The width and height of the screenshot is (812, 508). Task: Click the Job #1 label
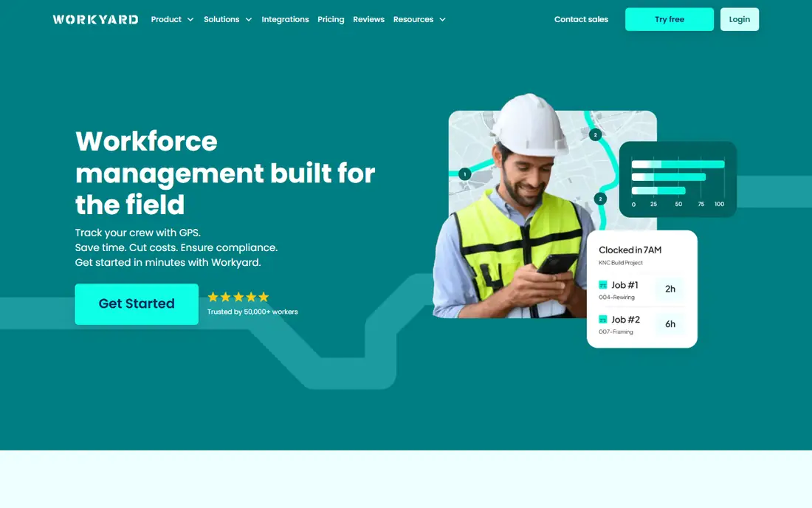coord(625,285)
